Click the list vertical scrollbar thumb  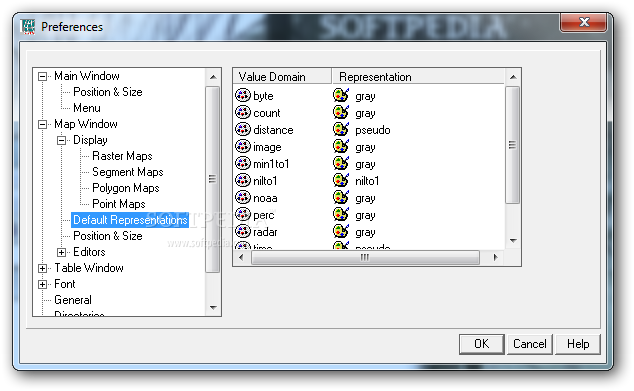coord(513,145)
